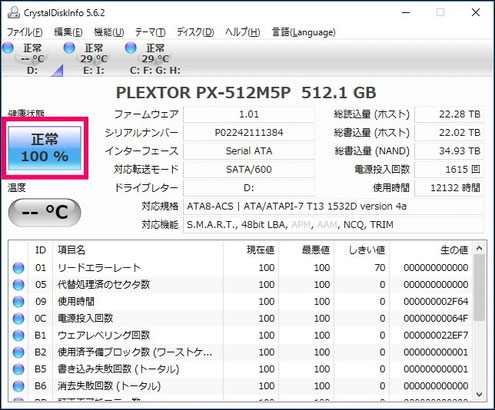Select disk D: status orb in drive bar
This screenshot has width=495, height=410.
point(8,48)
